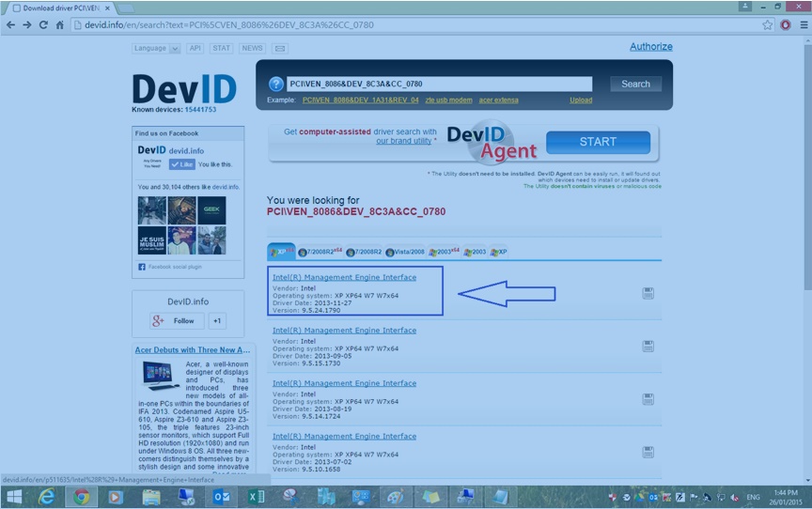Click the floppy icon for version 9.5.15.1730

(x=648, y=346)
